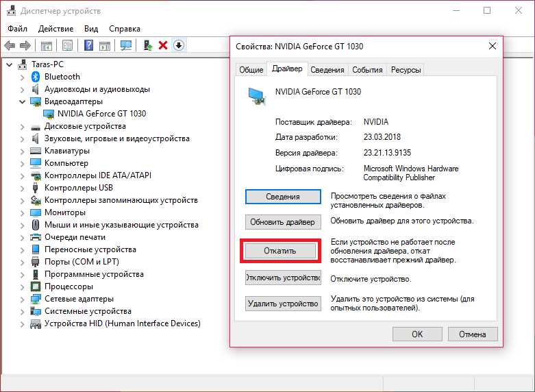Click the Удалить устройство button
Screen dimensions: 535x392
pyautogui.click(x=283, y=304)
